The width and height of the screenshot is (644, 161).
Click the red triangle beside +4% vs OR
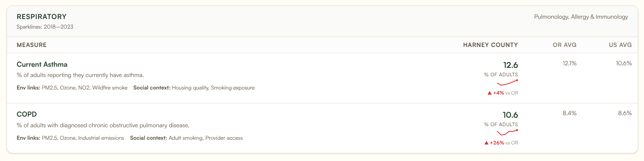[x=490, y=93]
